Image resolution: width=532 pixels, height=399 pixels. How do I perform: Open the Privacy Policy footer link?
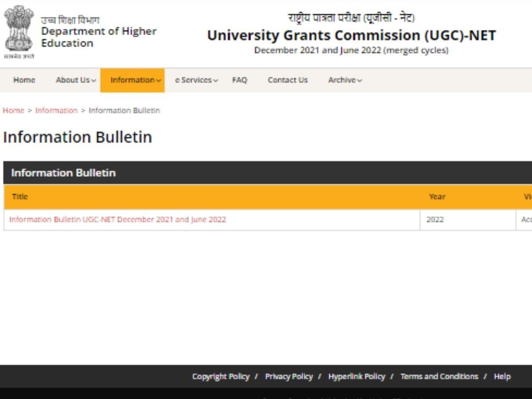pyautogui.click(x=289, y=376)
